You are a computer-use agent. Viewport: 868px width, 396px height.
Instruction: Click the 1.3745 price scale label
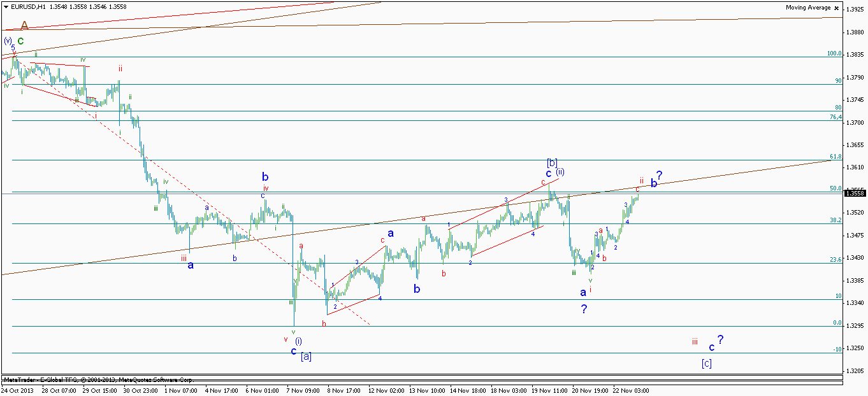855,100
